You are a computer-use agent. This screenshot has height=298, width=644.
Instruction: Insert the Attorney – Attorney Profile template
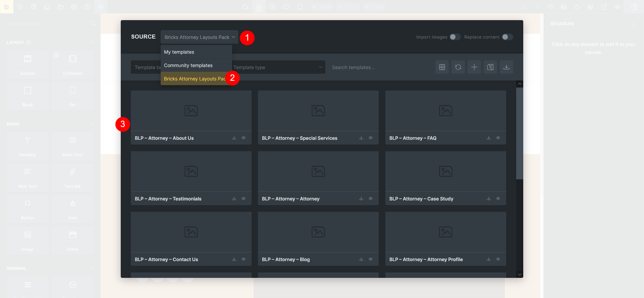[x=489, y=259]
